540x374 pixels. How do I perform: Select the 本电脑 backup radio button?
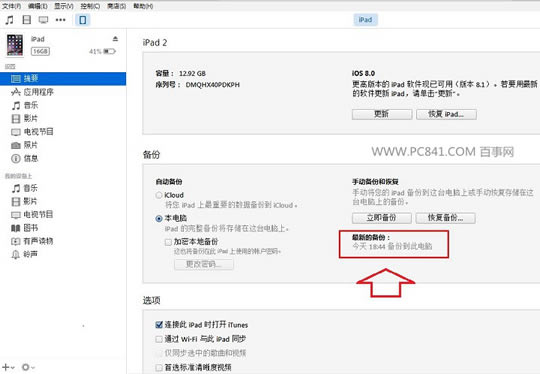tap(159, 218)
